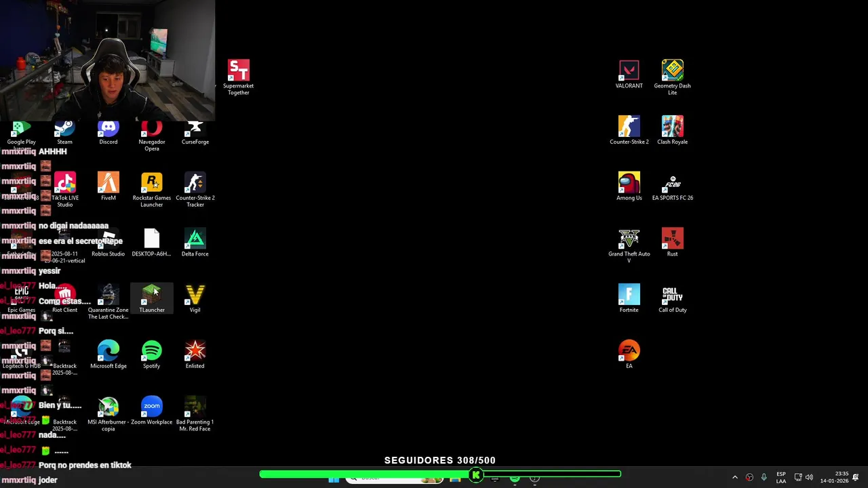The height and width of the screenshot is (488, 868).
Task: Launch Grand Theft Auto V shortcut
Action: click(629, 245)
